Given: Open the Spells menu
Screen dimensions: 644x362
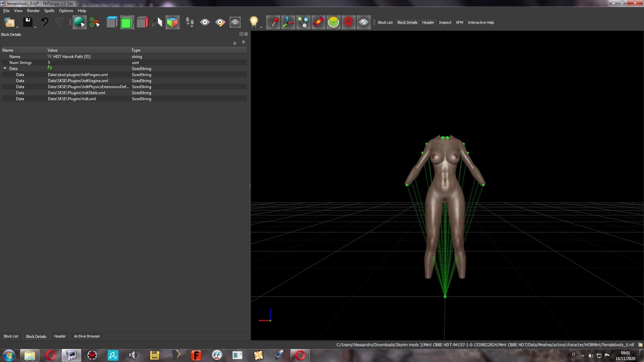Looking at the screenshot, I should (49, 11).
